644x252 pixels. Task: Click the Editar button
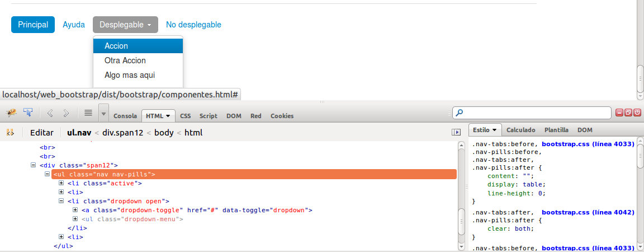(x=42, y=133)
